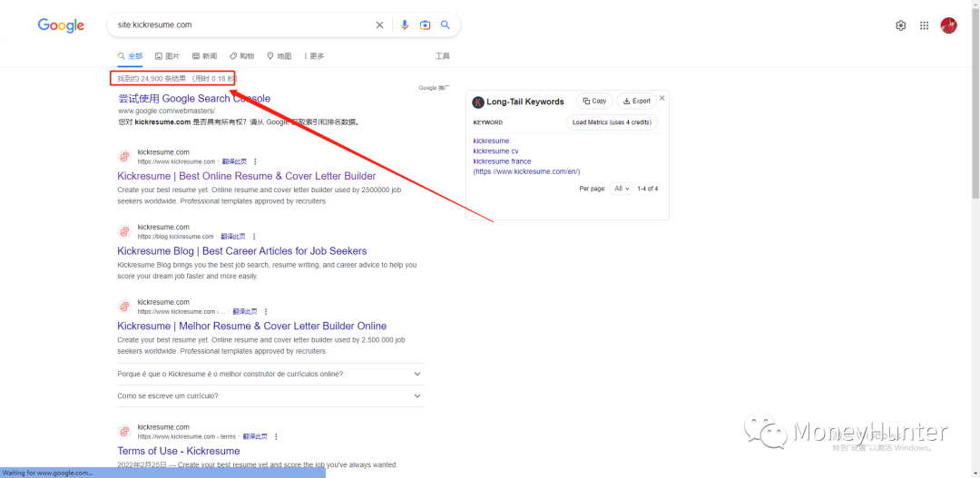The width and height of the screenshot is (980, 478).
Task: Open the 更多 more menu
Action: [x=314, y=56]
